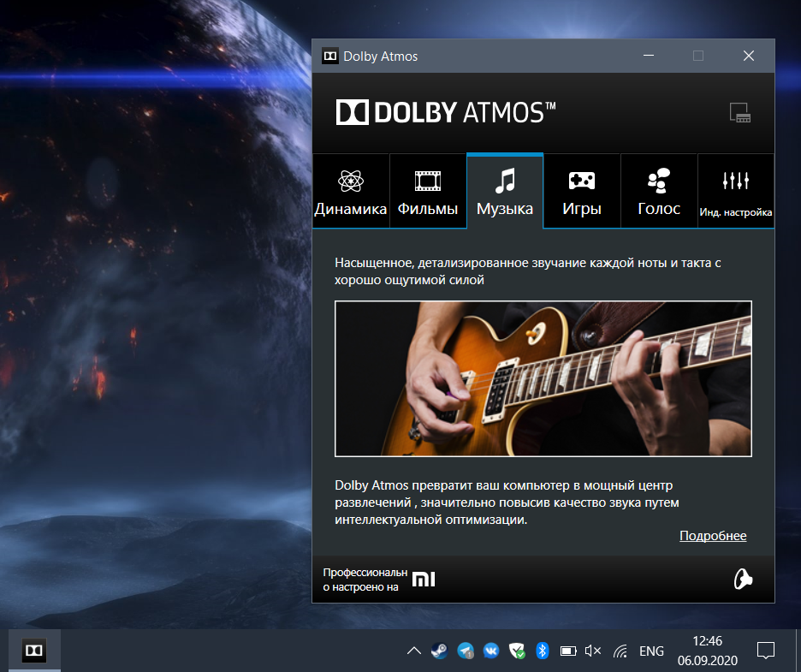Click the Подробнее link
The height and width of the screenshot is (672, 801).
point(713,536)
